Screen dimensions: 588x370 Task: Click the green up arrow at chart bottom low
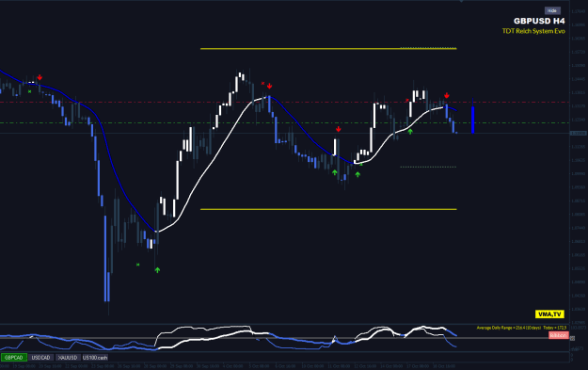(x=157, y=270)
